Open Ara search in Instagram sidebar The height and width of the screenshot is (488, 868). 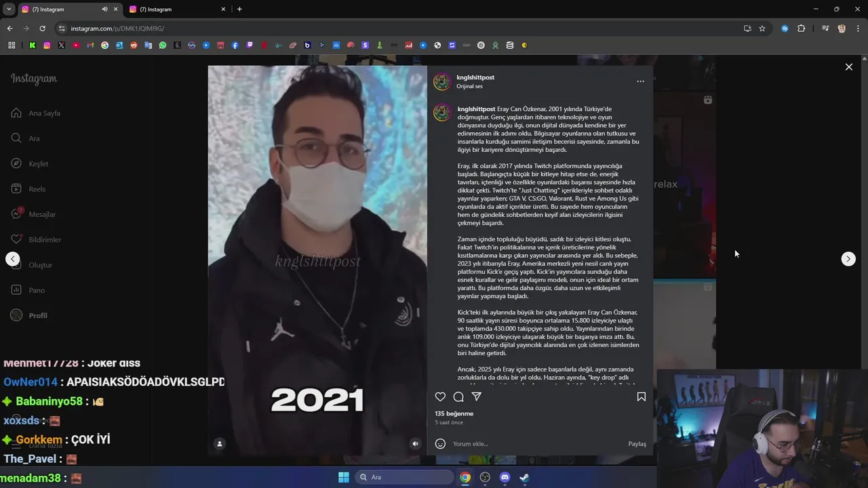pos(26,138)
